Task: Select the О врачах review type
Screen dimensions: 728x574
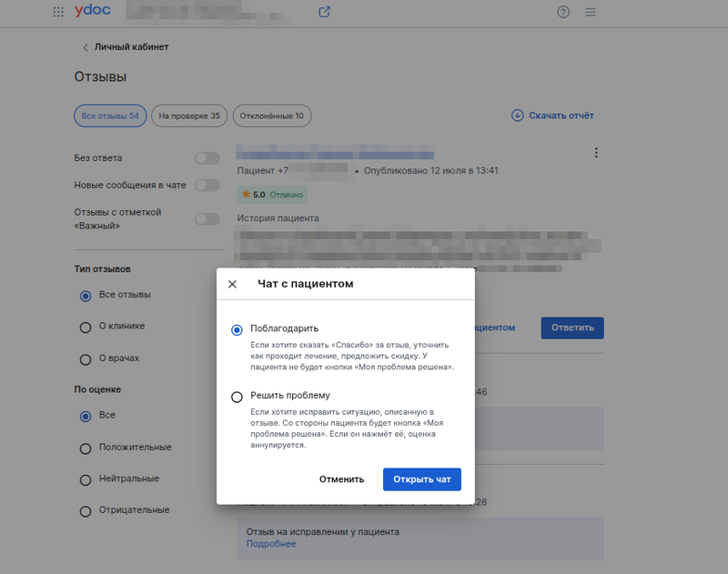Action: (86, 359)
